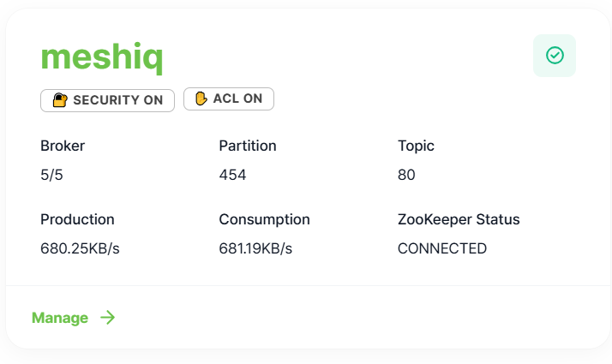Click the ZooKeeper Status label

[x=459, y=220]
